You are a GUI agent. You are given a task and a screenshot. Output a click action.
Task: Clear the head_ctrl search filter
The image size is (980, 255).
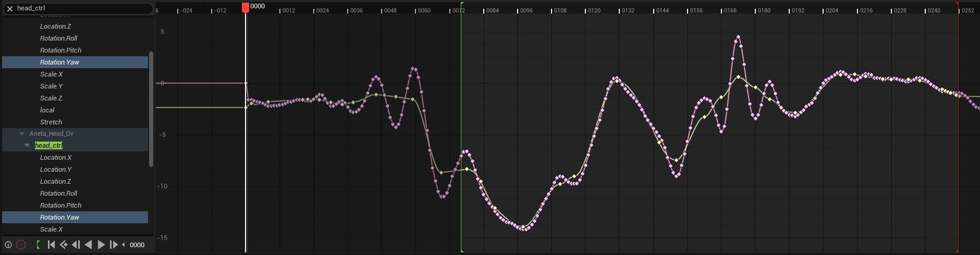tap(9, 8)
